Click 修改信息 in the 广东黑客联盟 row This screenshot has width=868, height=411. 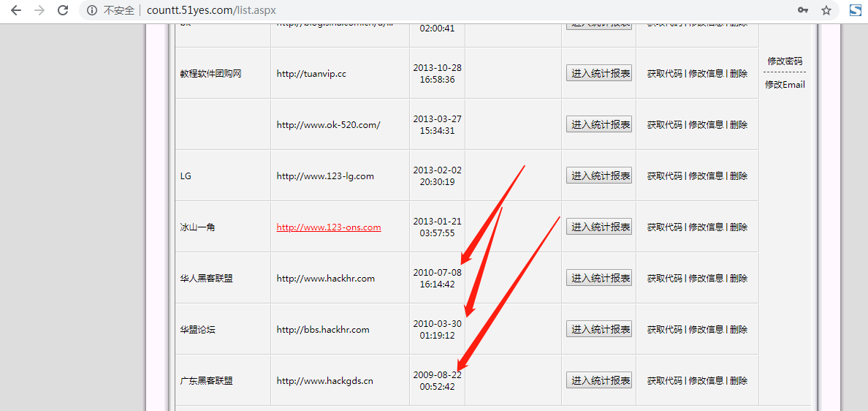pos(706,380)
